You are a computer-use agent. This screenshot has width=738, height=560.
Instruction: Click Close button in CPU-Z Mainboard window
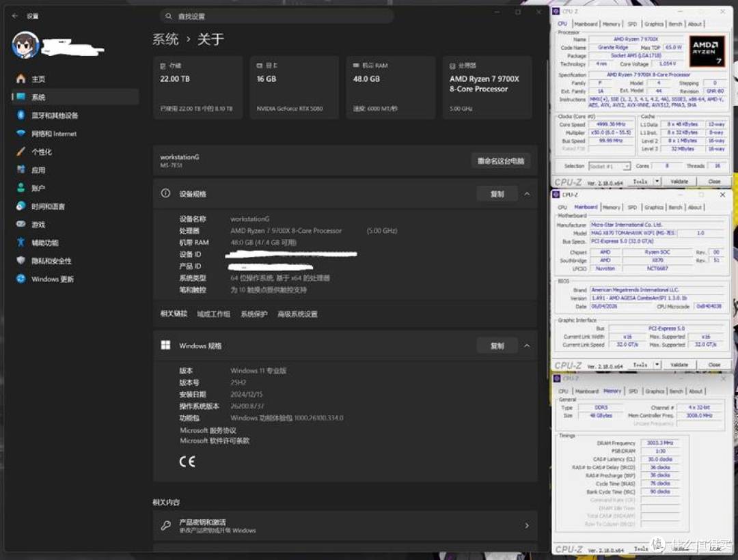(x=713, y=365)
